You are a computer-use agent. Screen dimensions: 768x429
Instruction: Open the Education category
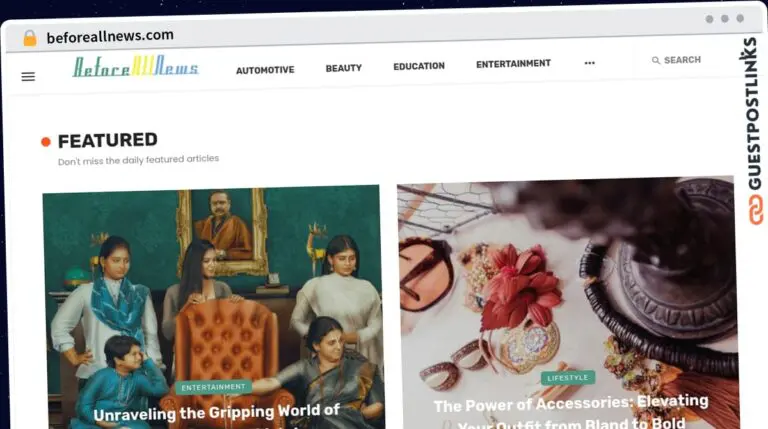(419, 66)
